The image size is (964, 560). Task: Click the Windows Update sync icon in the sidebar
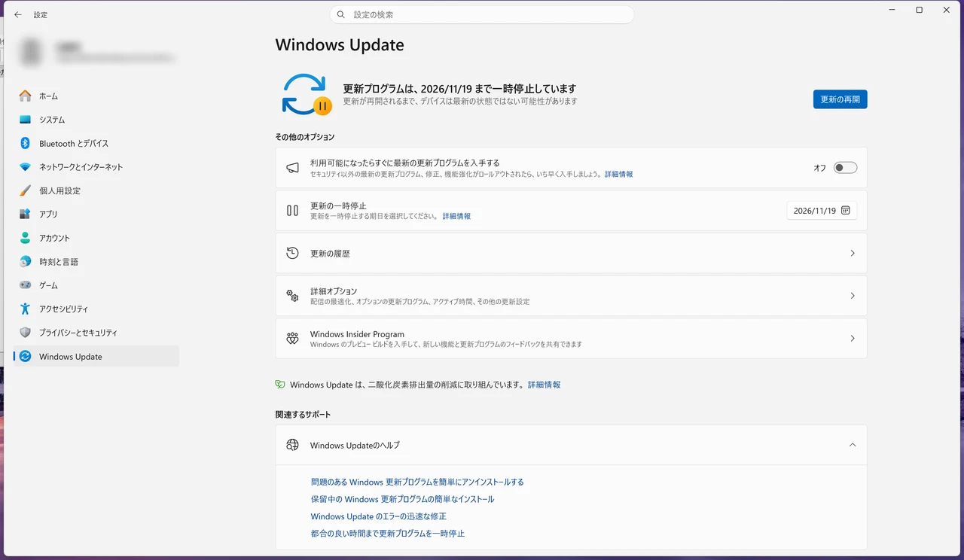tap(26, 356)
